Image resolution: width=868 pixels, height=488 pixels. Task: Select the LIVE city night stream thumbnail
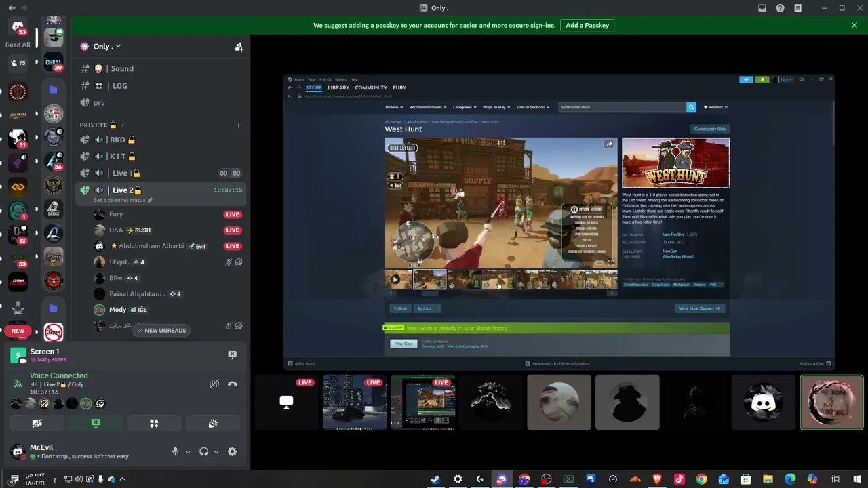pos(355,403)
